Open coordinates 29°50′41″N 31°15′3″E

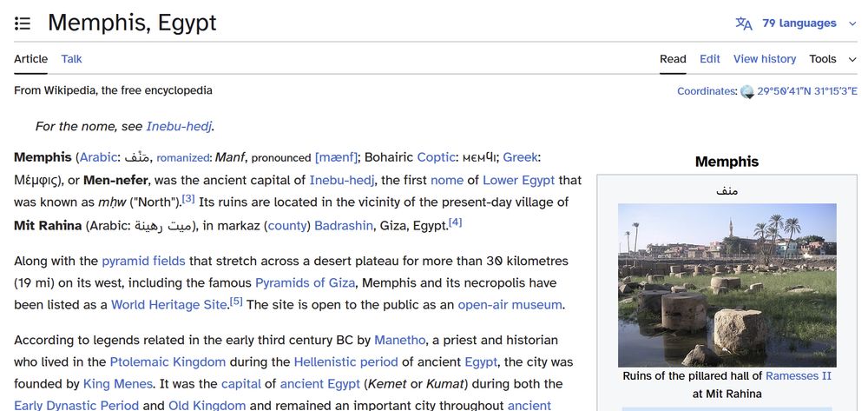pos(807,91)
